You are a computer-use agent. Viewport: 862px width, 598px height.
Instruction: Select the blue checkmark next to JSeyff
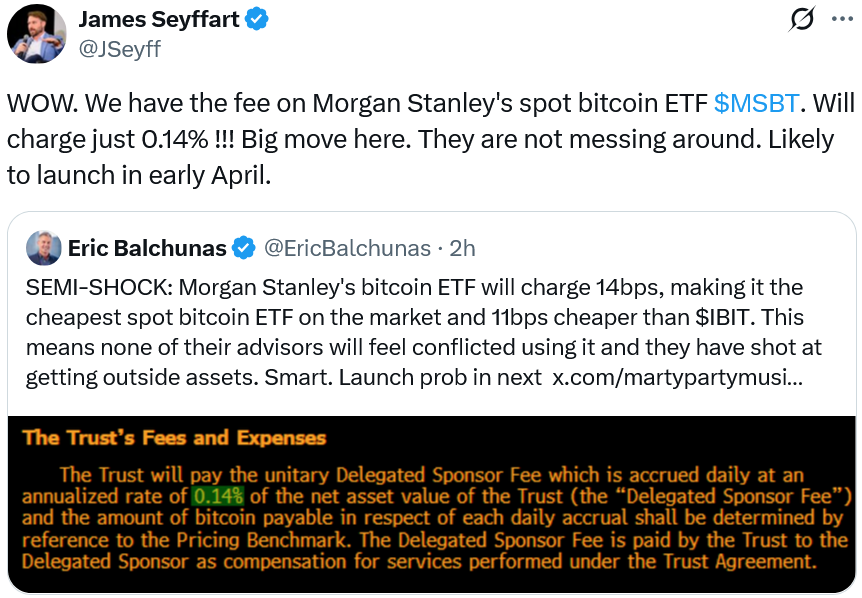pos(258,18)
